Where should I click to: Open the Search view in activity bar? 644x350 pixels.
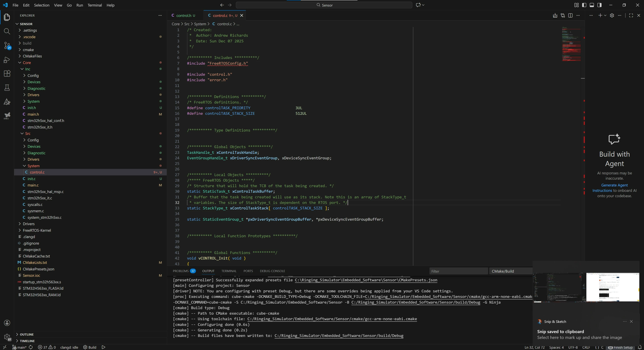click(x=7, y=31)
